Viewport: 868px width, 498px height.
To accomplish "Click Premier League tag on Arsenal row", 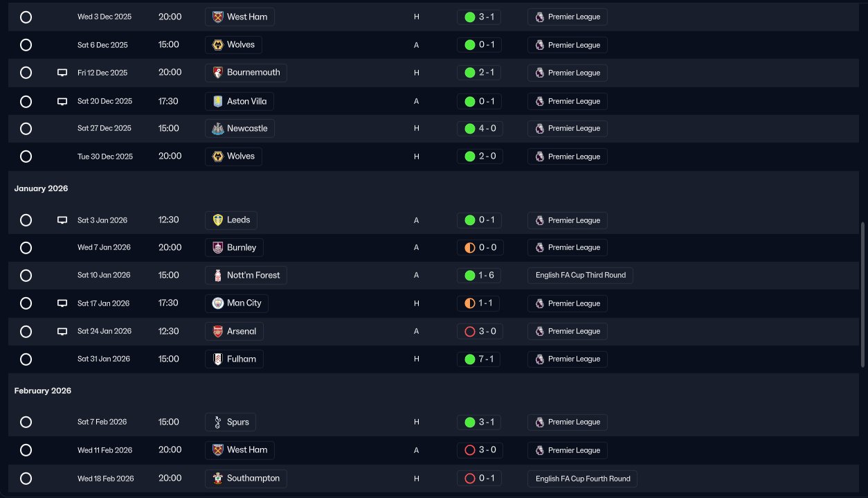I will (567, 331).
